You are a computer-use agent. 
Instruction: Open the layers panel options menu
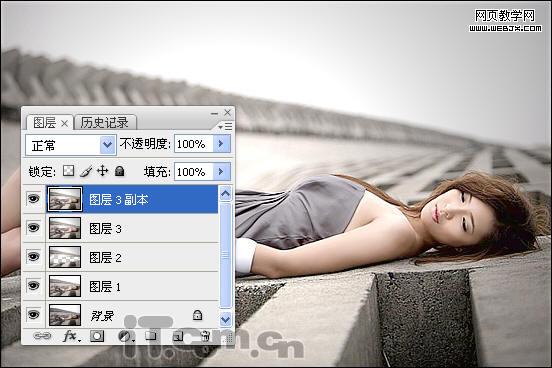click(225, 126)
